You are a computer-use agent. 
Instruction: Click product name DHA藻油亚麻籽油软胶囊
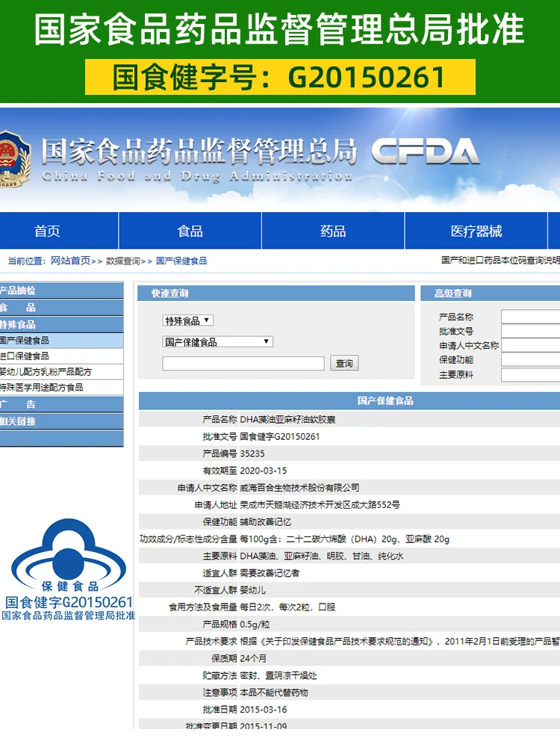pyautogui.click(x=287, y=420)
